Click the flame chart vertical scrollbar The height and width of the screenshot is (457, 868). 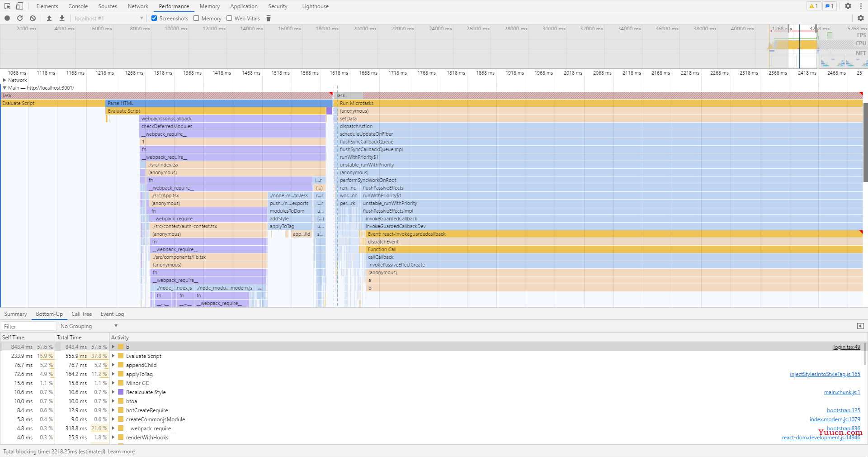pos(865,143)
